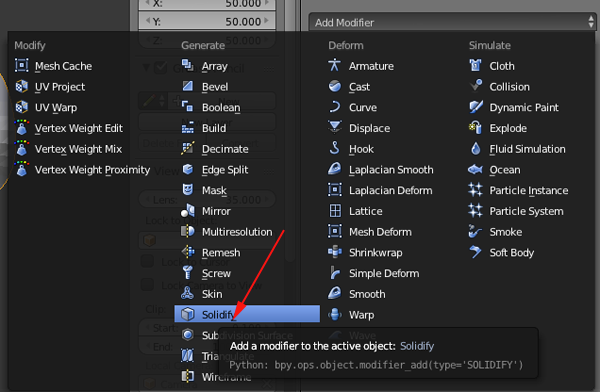
Task: Add the Mesh Deform modifier
Action: pyautogui.click(x=380, y=232)
